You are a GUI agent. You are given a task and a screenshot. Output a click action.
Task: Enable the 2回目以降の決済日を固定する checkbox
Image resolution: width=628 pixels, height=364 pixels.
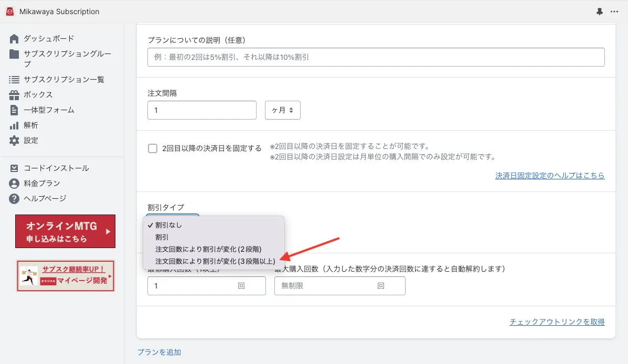[153, 148]
